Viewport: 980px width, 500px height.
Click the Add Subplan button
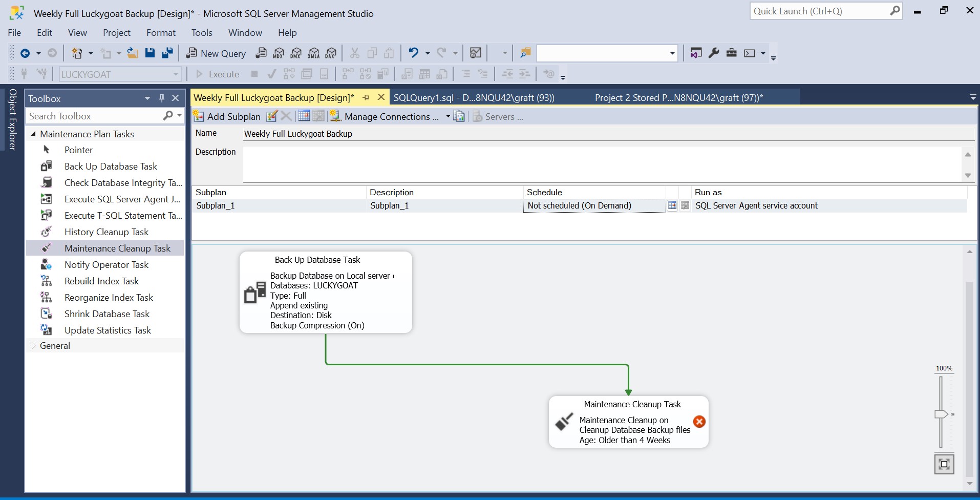point(227,116)
